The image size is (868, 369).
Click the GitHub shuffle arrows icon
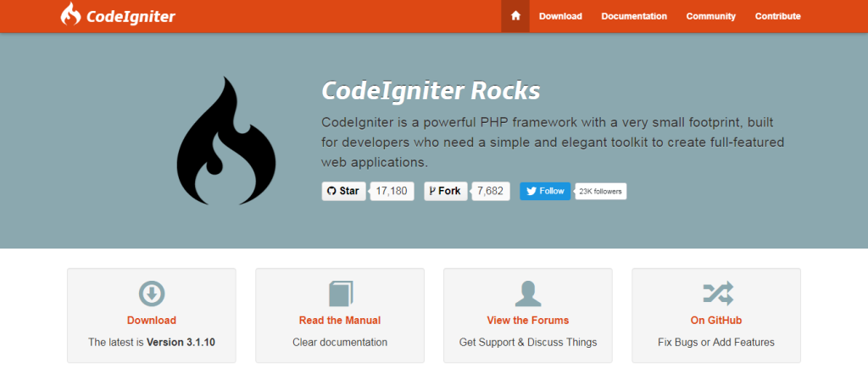716,294
